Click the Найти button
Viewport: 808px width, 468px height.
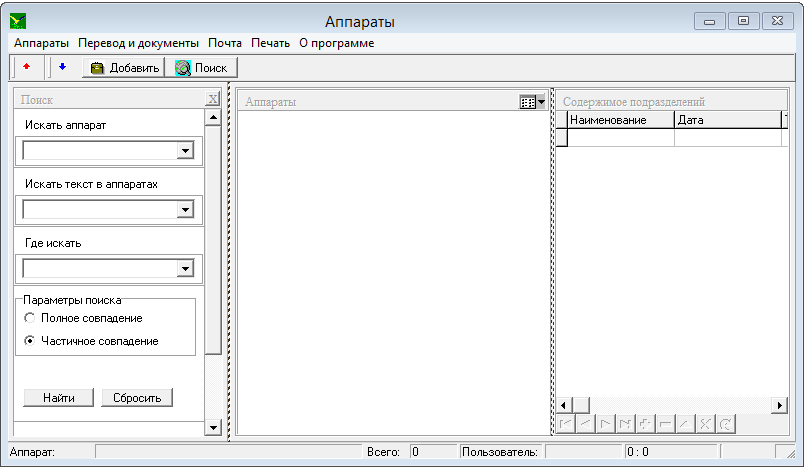(59, 397)
